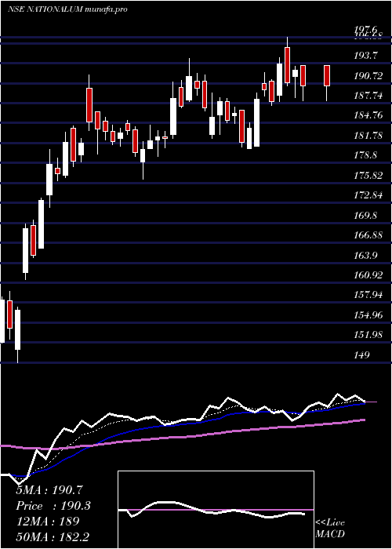Click the <<Live MACD label
The width and height of the screenshot is (392, 549).
330,528
